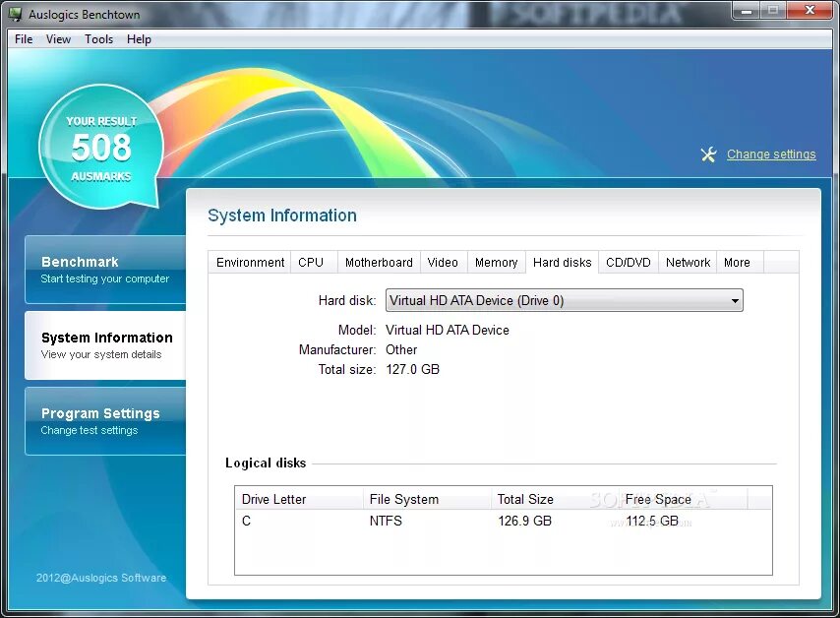Open the Tools menu
Viewport: 840px width, 618px height.
tap(98, 39)
